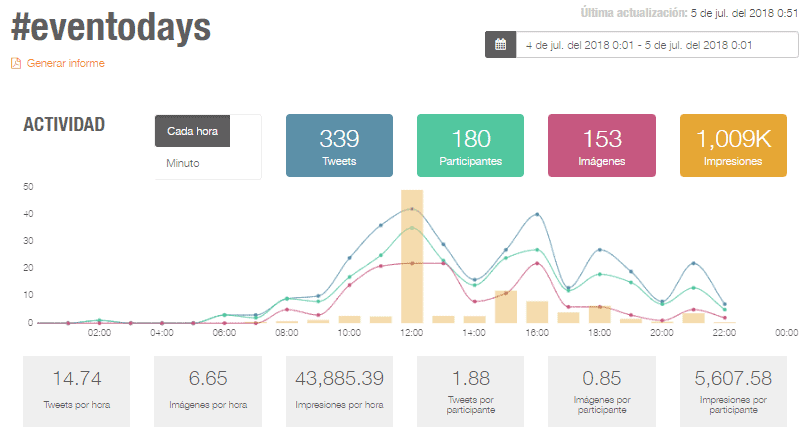The image size is (812, 435).
Task: Click the 180 Participantes card
Action: pos(470,146)
